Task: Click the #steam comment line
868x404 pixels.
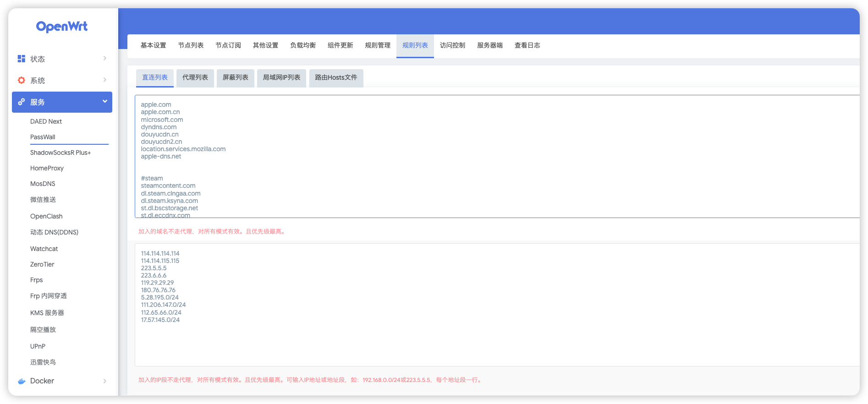Action: pyautogui.click(x=152, y=178)
